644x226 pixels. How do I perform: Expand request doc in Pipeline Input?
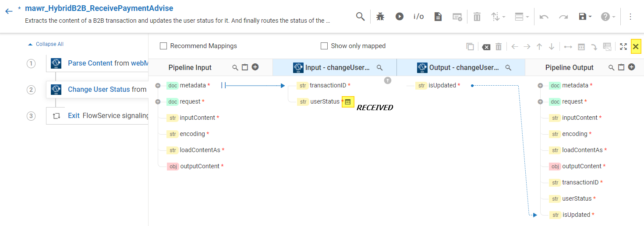158,102
